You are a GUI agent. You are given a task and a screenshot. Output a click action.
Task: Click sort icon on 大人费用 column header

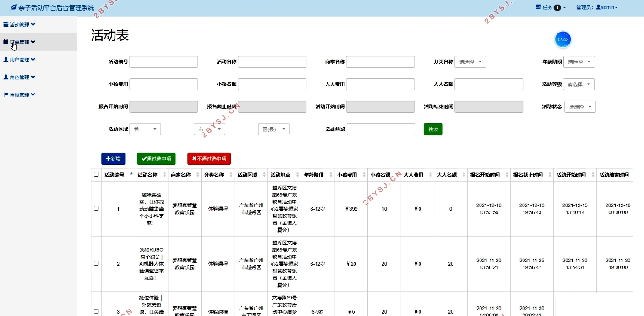pyautogui.click(x=431, y=175)
